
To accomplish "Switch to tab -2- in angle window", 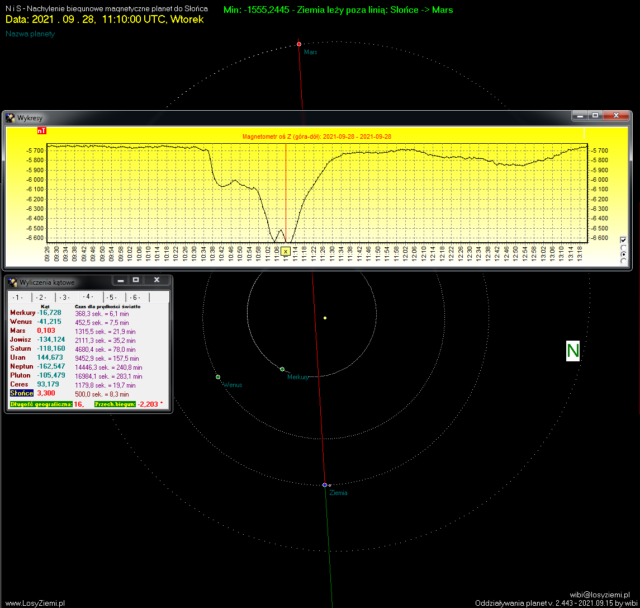I will (x=41, y=298).
